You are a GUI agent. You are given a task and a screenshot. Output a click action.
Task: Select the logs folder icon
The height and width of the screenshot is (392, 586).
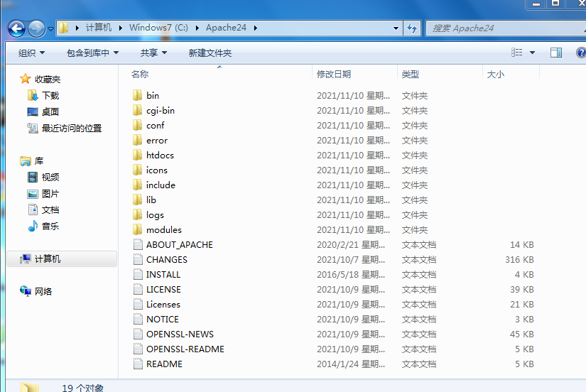coord(138,215)
